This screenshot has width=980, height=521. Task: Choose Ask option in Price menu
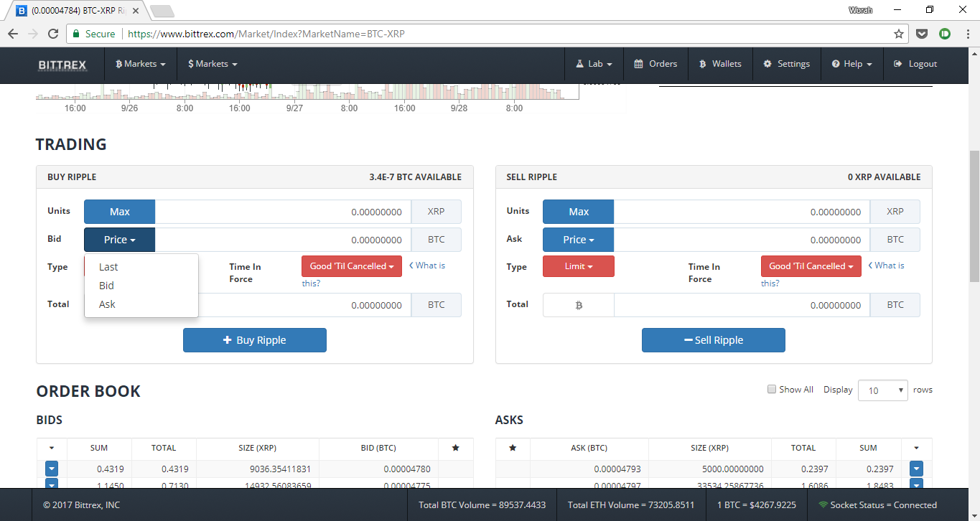pos(107,304)
